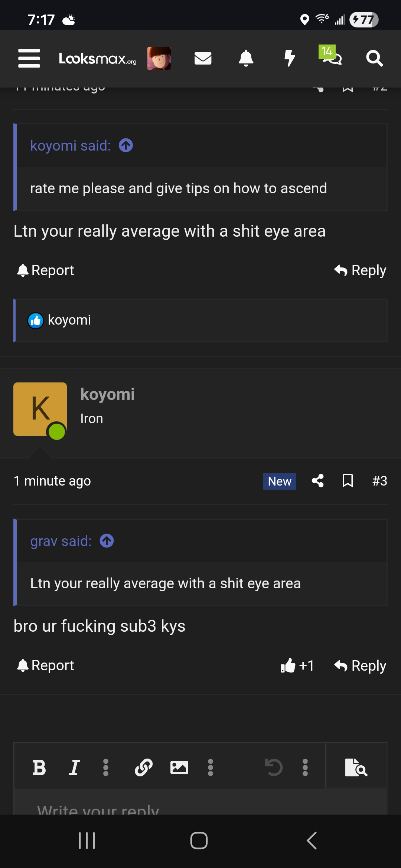This screenshot has width=401, height=868.
Task: Toggle italic formatting in reply editor
Action: (74, 767)
